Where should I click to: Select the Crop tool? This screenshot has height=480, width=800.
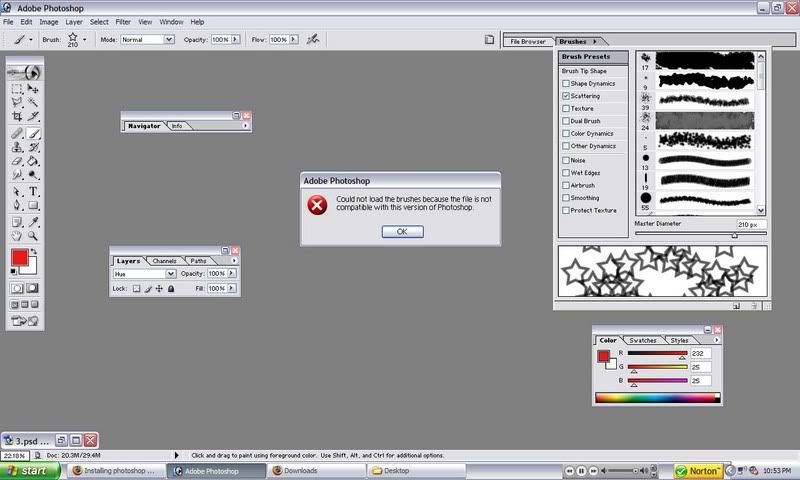18,117
